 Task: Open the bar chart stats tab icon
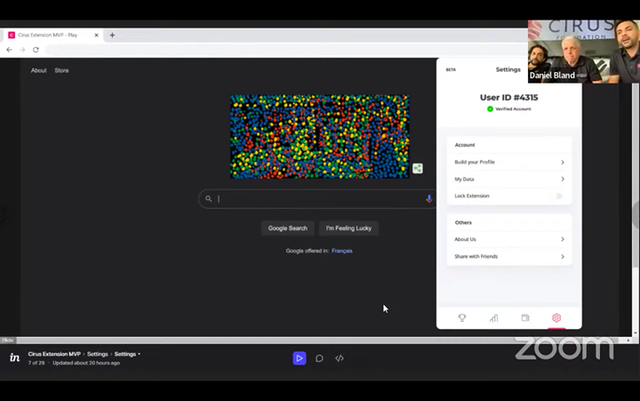493,318
